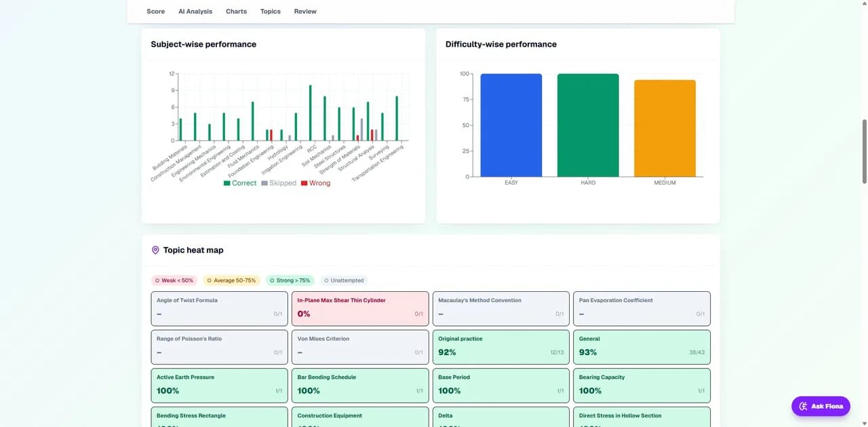Click the 12/13 count on Original practice card
Screen dimensions: 868x427
tap(557, 352)
